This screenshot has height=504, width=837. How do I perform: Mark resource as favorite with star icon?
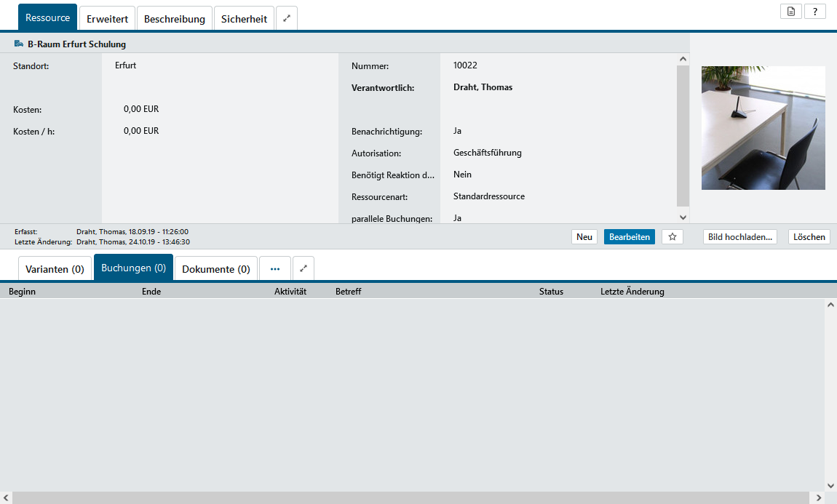pyautogui.click(x=673, y=237)
